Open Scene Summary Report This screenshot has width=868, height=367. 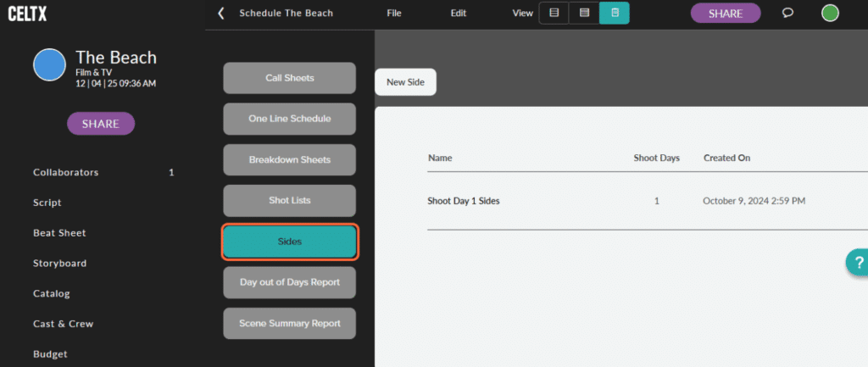290,323
